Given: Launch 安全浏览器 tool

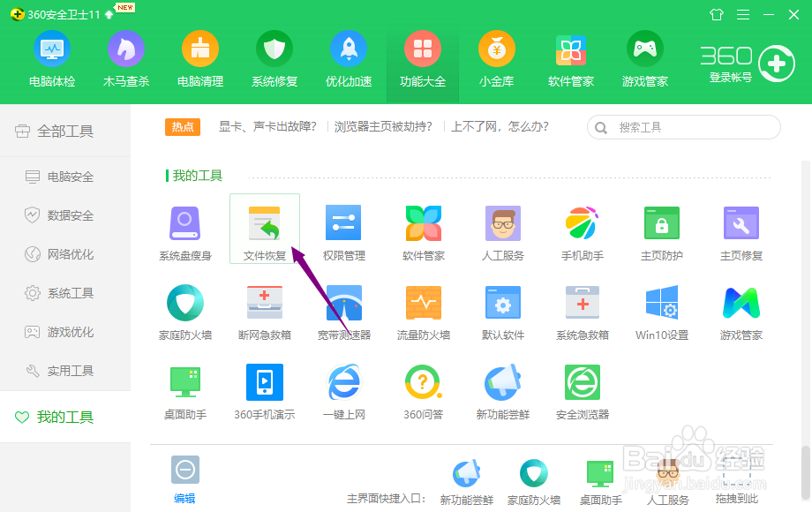Looking at the screenshot, I should pos(582,392).
